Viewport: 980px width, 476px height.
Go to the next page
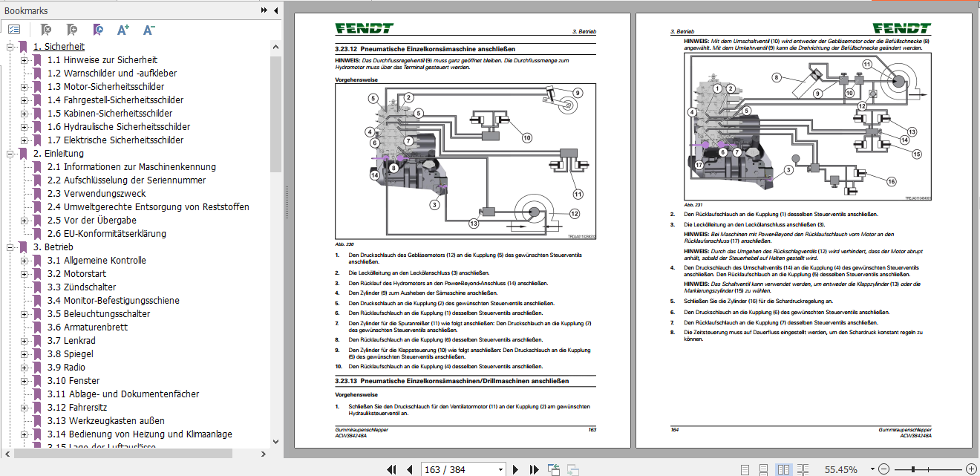click(x=516, y=469)
